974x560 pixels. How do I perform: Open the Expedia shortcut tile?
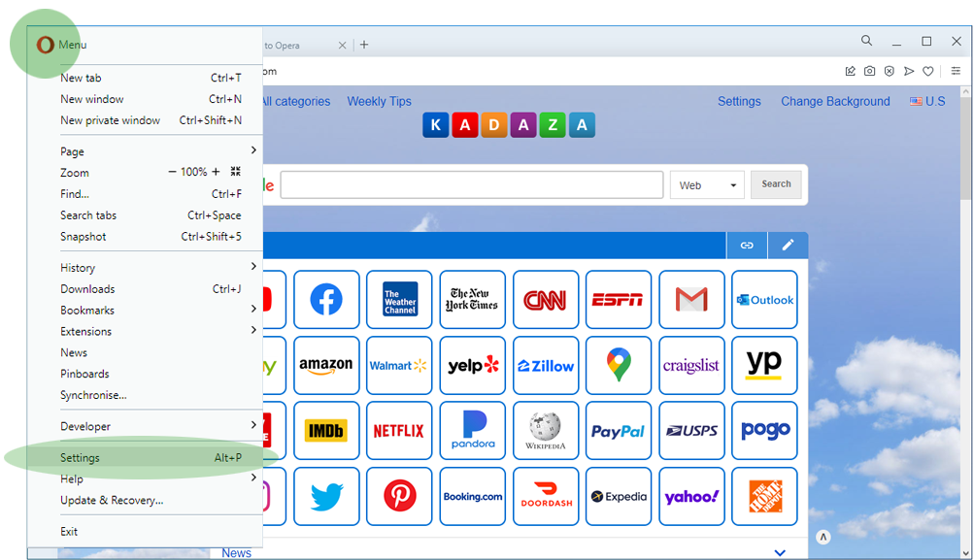[618, 496]
